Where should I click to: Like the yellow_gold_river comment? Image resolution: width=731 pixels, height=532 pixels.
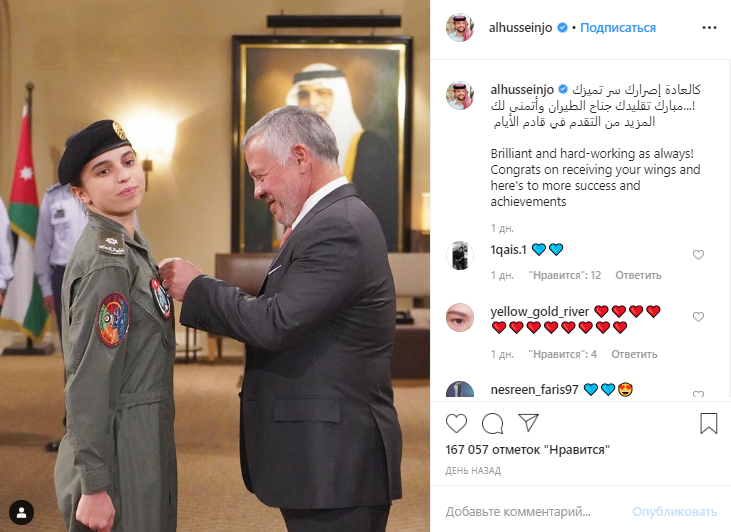(x=698, y=317)
